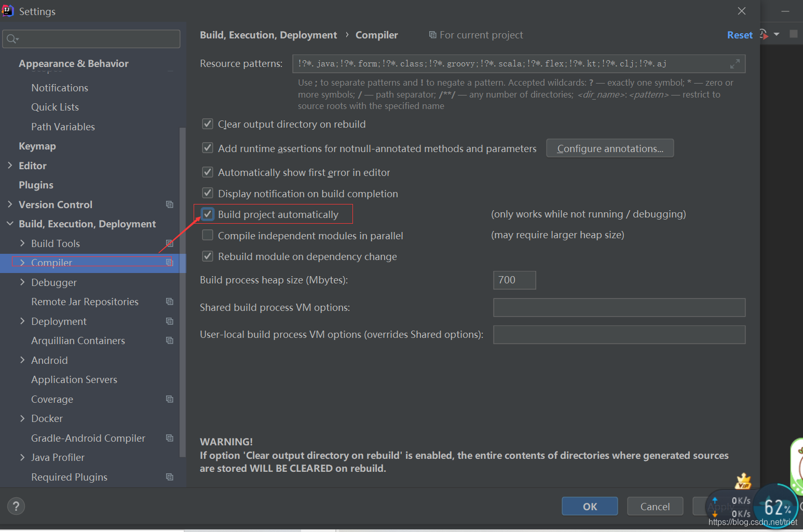This screenshot has width=803, height=532.
Task: Expand the Compiler node arrow
Action: tap(22, 263)
